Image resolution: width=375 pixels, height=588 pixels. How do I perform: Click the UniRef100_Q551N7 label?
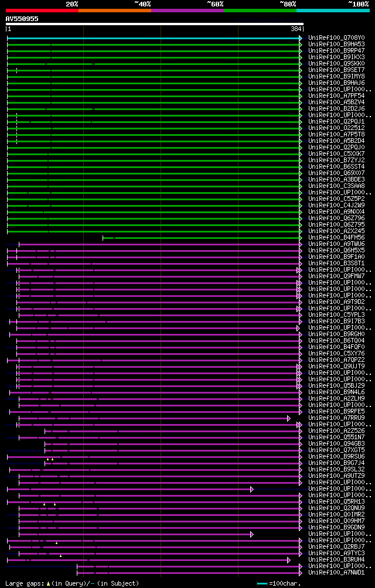click(x=336, y=437)
